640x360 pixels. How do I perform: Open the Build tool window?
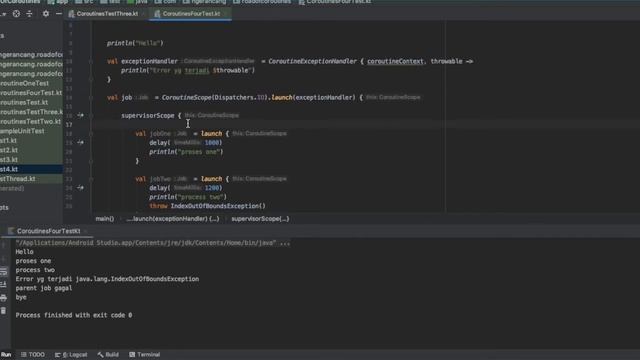pos(108,355)
